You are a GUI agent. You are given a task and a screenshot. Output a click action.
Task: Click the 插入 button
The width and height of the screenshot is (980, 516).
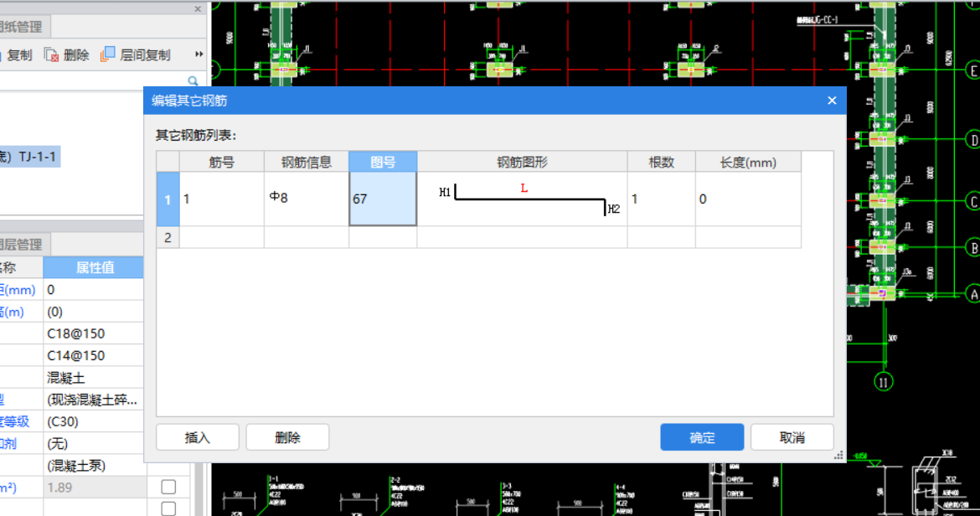coord(198,437)
